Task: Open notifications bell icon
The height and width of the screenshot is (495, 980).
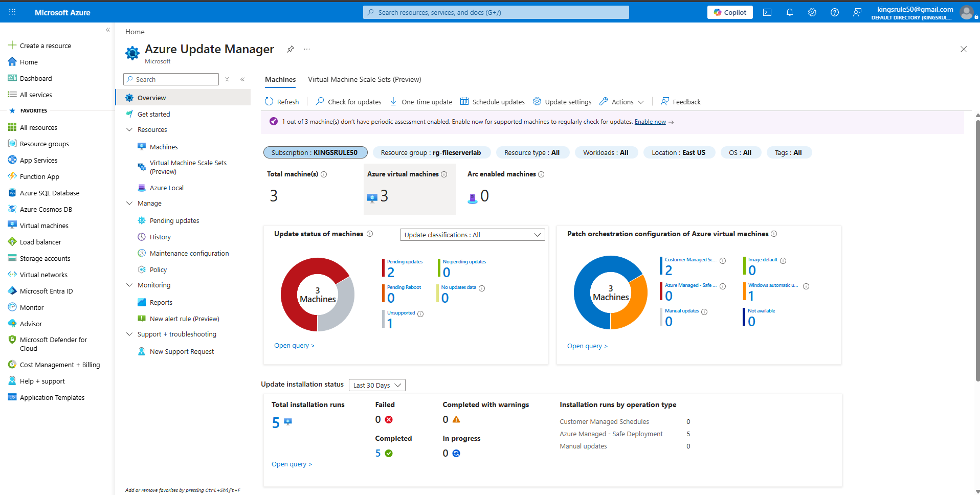Action: 790,12
